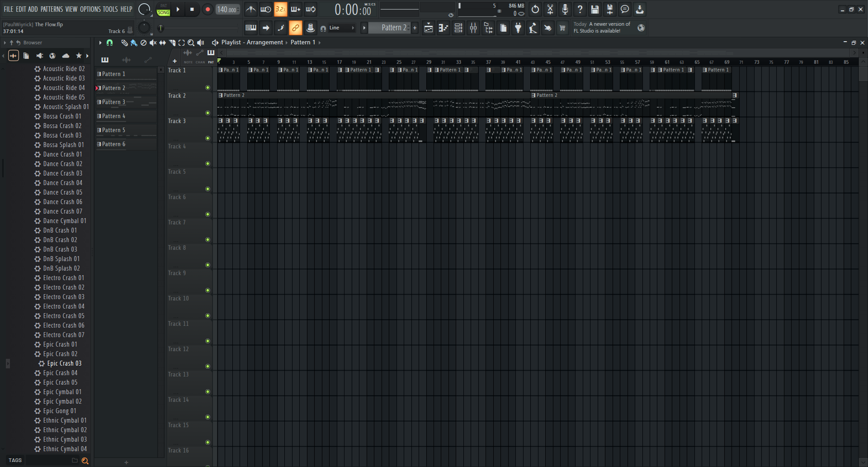Expand the Browser options arrow
This screenshot has height=467, width=868.
5,43
